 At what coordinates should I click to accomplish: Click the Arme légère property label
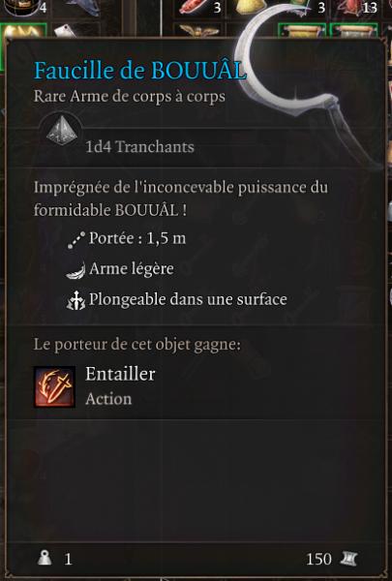click(132, 269)
